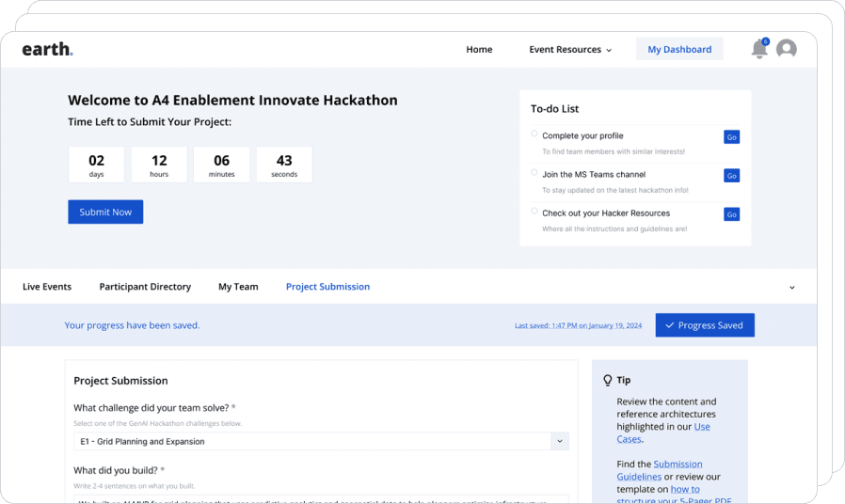Click the 43 seconds countdown box
The width and height of the screenshot is (845, 504).
point(284,165)
